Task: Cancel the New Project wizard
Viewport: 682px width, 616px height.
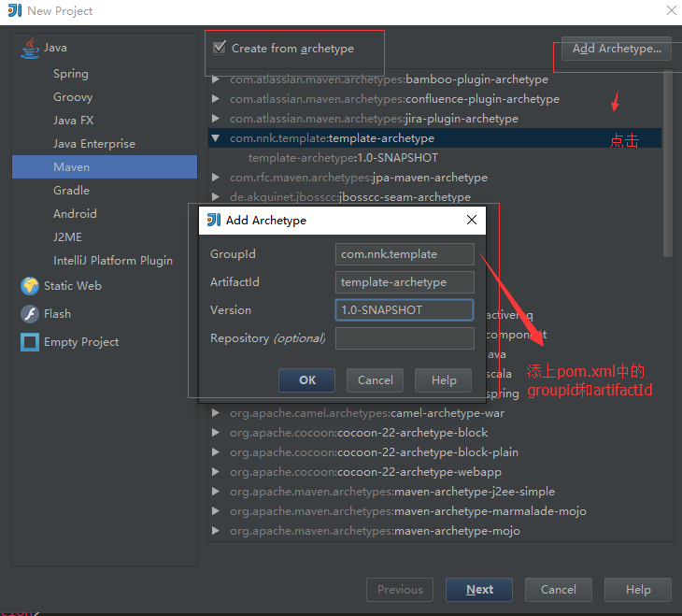Action: 559,590
